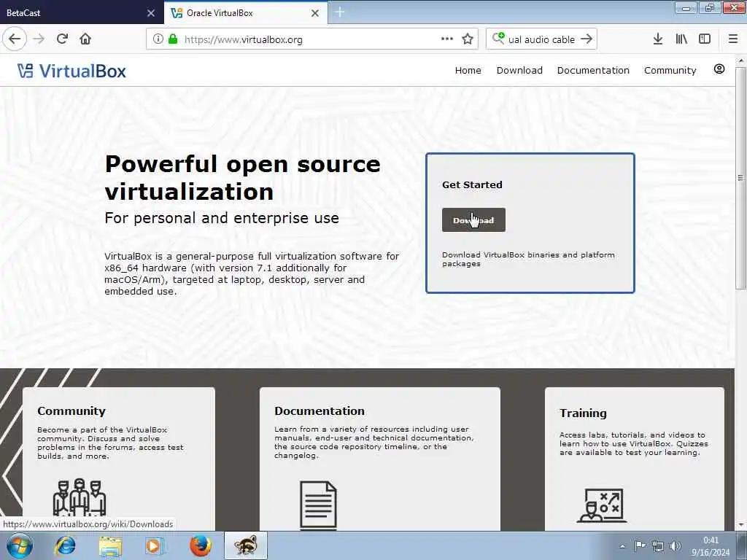Open a new tab with plus button
The width and height of the screenshot is (747, 560).
340,12
